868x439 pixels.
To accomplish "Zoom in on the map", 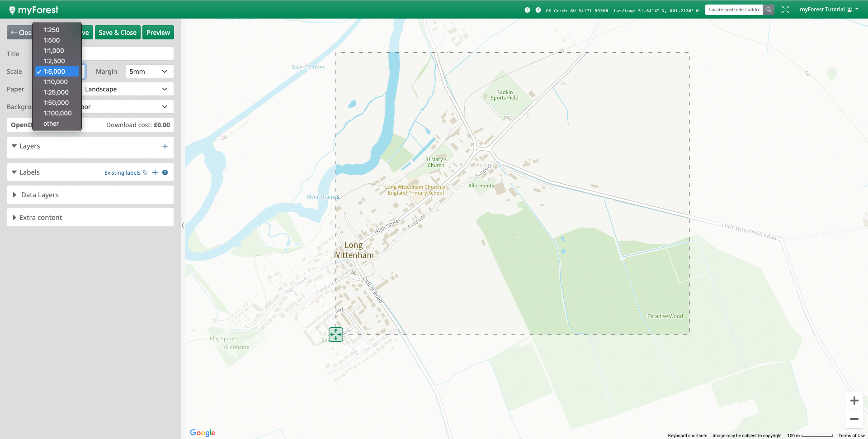I will [x=854, y=401].
